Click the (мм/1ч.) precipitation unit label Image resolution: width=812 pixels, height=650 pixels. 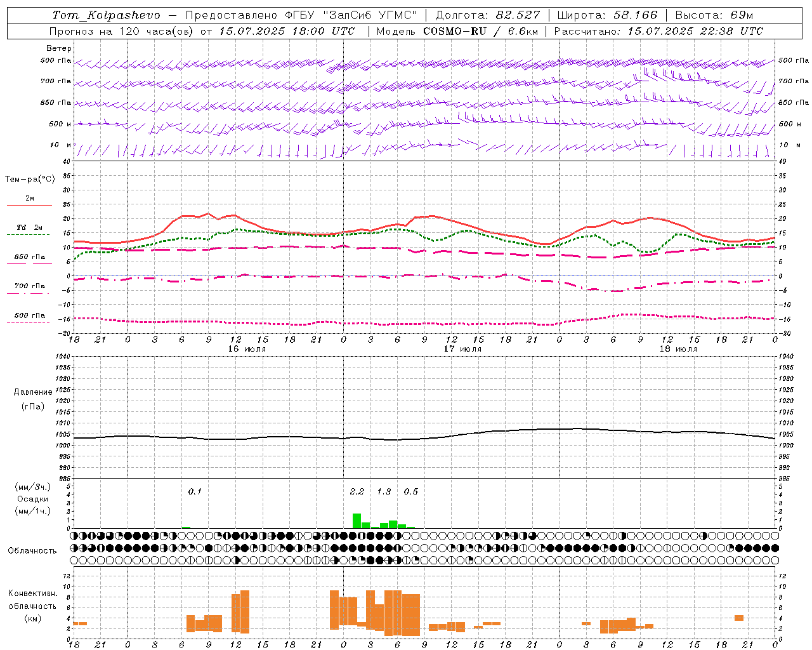[x=33, y=511]
